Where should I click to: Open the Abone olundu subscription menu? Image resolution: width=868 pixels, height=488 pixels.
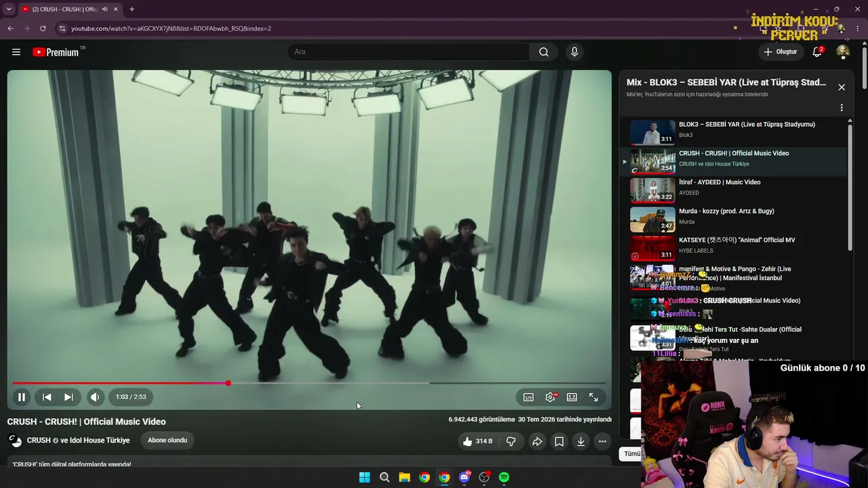point(167,441)
